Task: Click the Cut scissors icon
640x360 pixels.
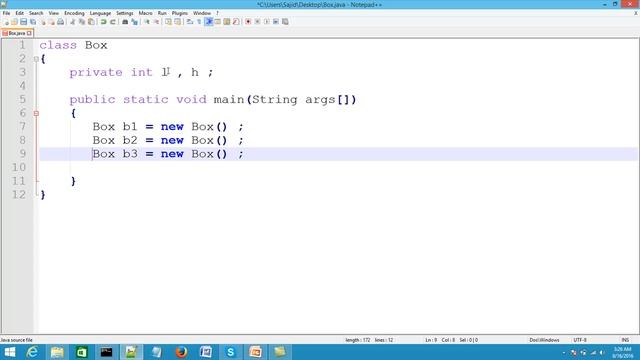Action: coord(73,22)
